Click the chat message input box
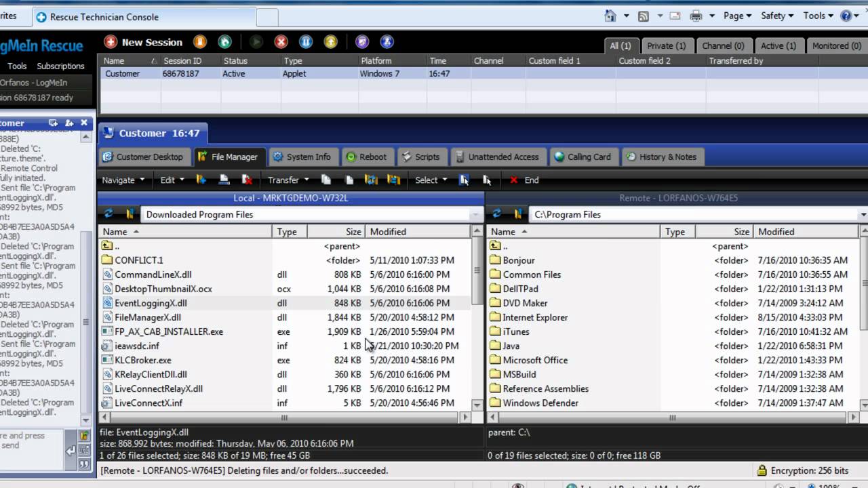 point(31,450)
